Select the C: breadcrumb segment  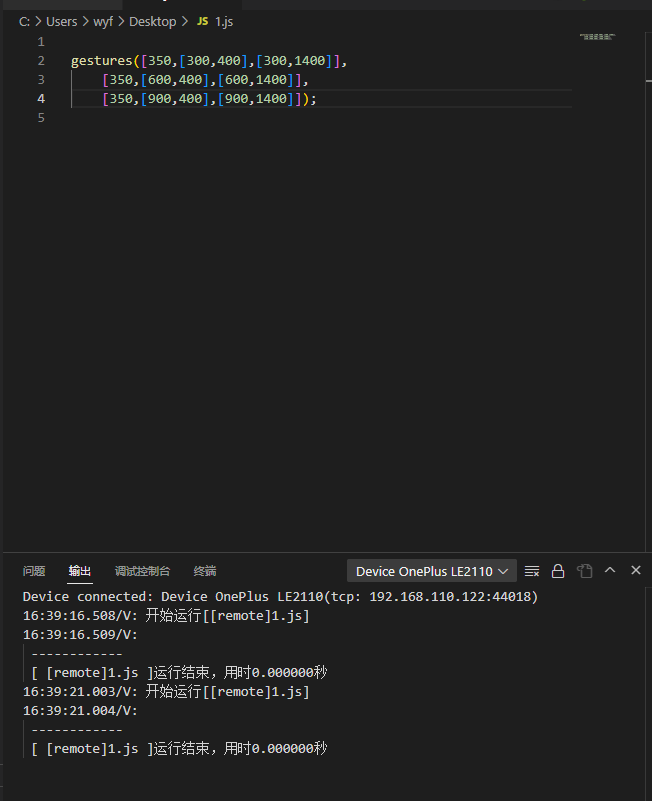pos(24,22)
